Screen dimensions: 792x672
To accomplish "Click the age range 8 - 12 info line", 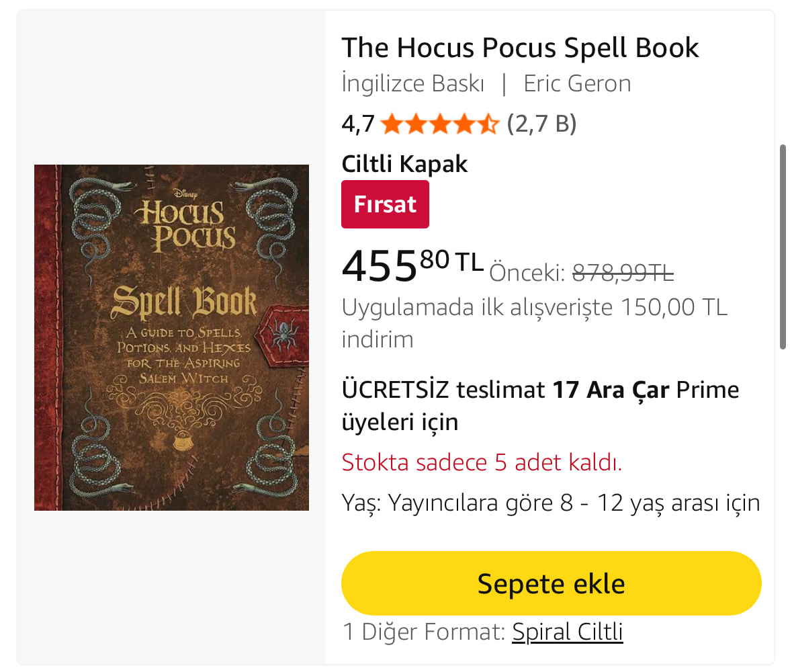I will [x=550, y=503].
